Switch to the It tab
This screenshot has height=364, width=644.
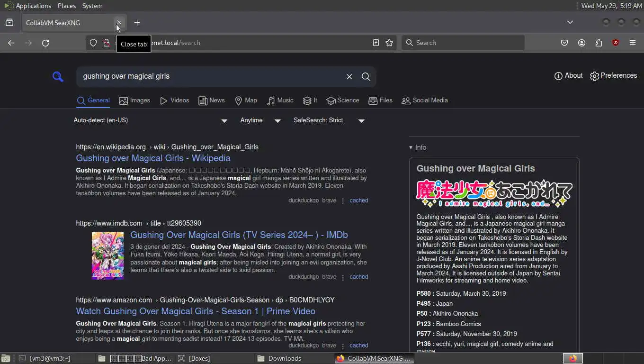(x=310, y=100)
